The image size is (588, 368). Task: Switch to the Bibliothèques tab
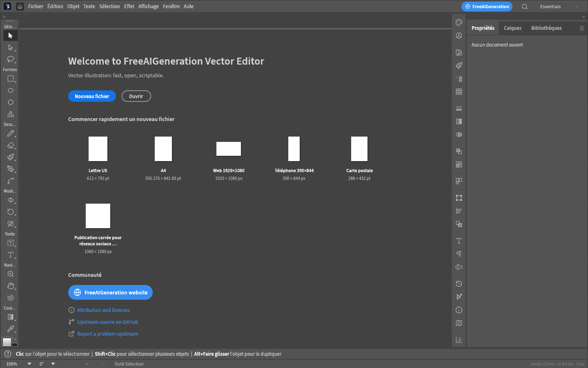pyautogui.click(x=546, y=28)
